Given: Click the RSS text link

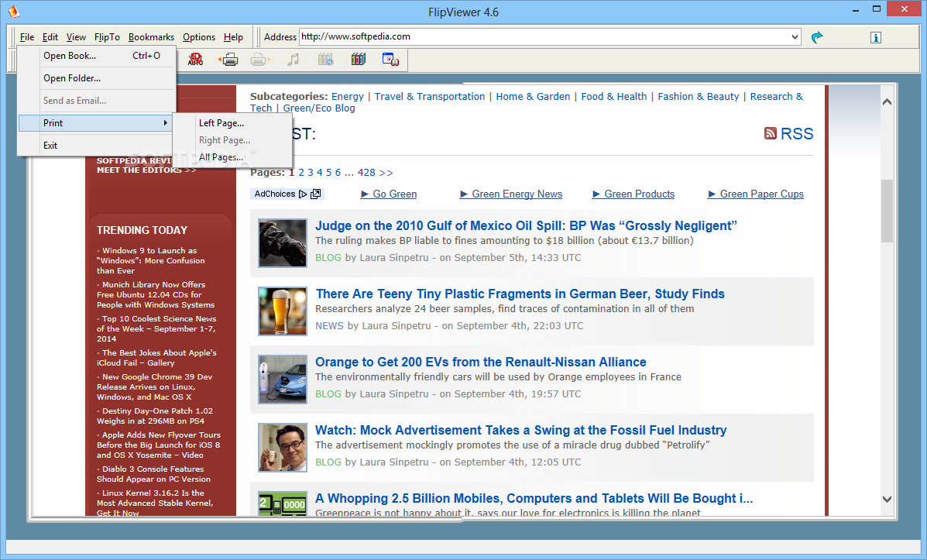Looking at the screenshot, I should pyautogui.click(x=797, y=134).
